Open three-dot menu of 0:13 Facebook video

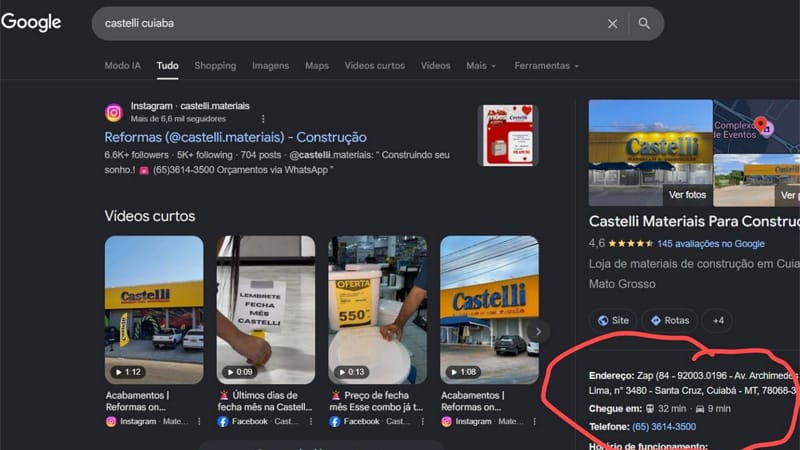coord(422,421)
